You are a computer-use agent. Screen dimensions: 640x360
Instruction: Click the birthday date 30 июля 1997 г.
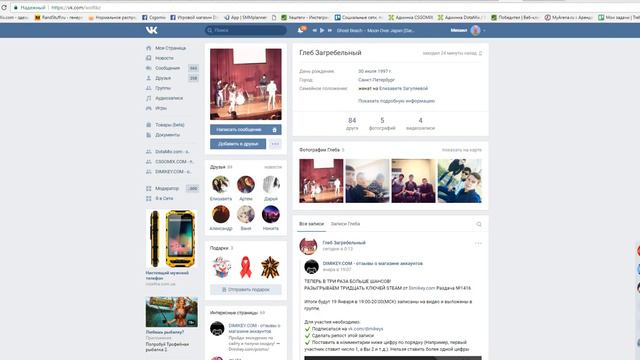coord(374,71)
